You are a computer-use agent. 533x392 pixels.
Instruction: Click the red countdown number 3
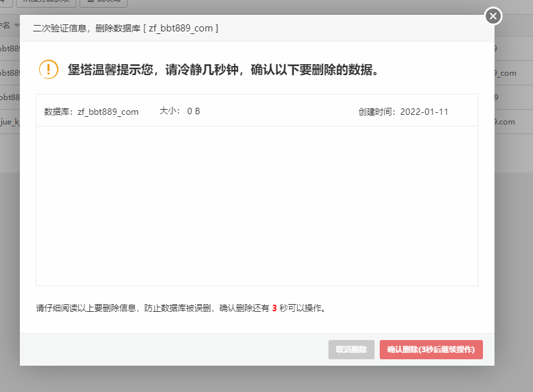(275, 309)
